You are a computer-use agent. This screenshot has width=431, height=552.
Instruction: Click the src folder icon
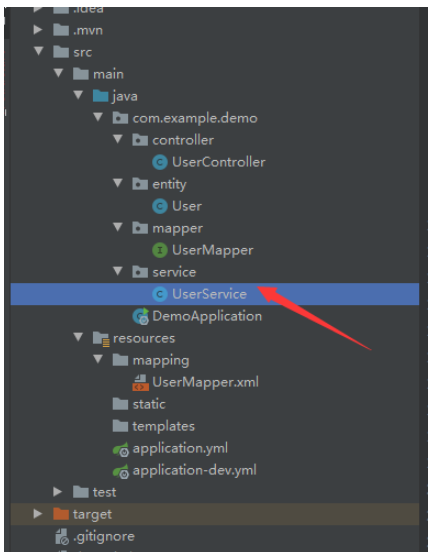(61, 52)
